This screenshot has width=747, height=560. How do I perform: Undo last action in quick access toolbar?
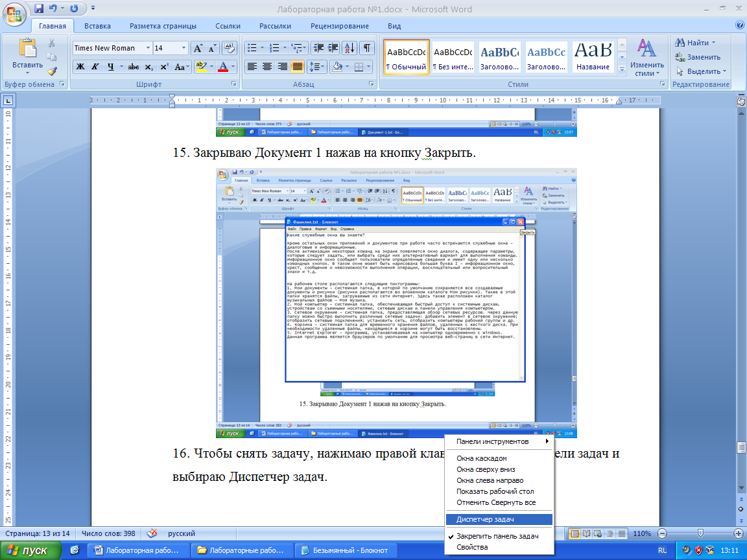(x=53, y=8)
